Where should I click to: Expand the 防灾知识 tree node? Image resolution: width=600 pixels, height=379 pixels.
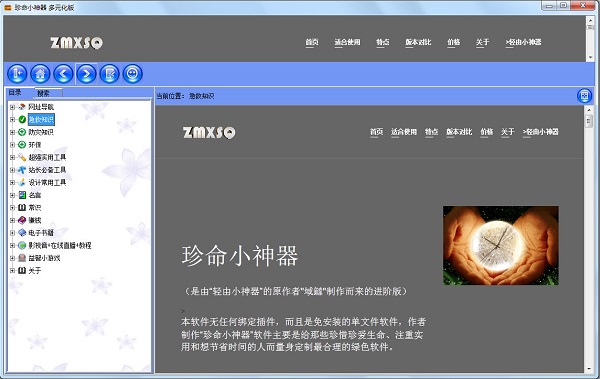12,132
